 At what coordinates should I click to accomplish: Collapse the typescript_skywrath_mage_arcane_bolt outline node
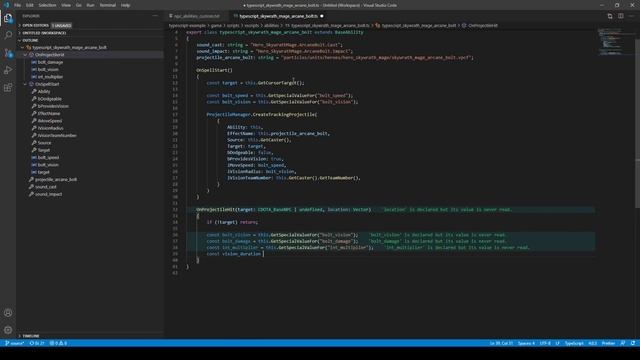22,47
